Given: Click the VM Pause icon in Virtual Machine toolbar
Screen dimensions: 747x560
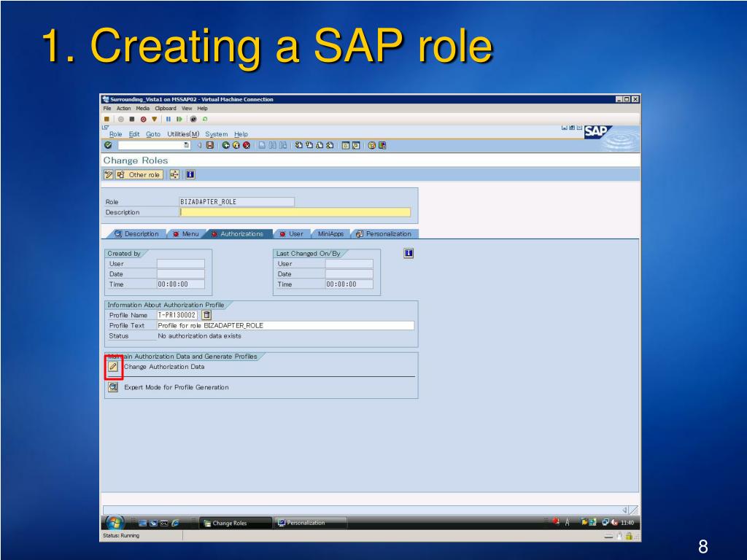Looking at the screenshot, I should (169, 119).
